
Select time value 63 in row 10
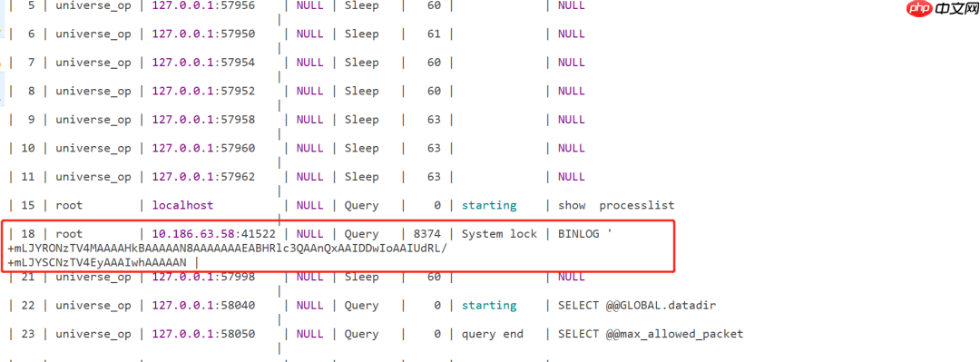(x=435, y=148)
